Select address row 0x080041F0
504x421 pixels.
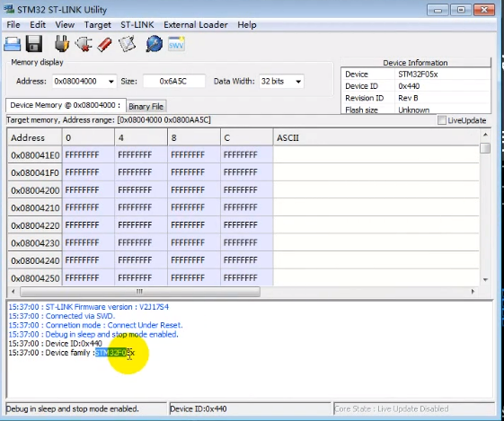point(35,172)
